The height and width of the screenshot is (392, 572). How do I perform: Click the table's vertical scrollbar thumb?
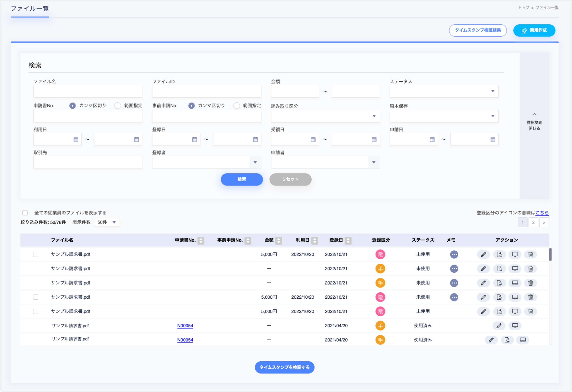coord(550,254)
